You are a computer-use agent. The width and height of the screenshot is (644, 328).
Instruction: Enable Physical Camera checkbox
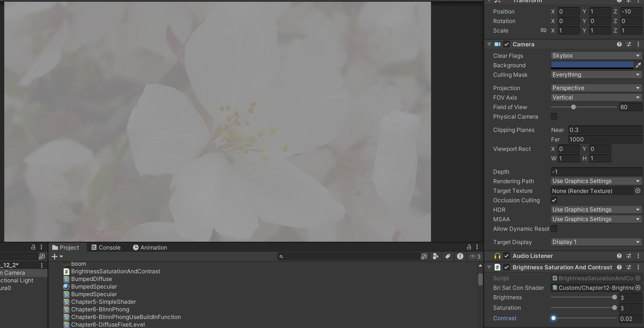pyautogui.click(x=554, y=117)
